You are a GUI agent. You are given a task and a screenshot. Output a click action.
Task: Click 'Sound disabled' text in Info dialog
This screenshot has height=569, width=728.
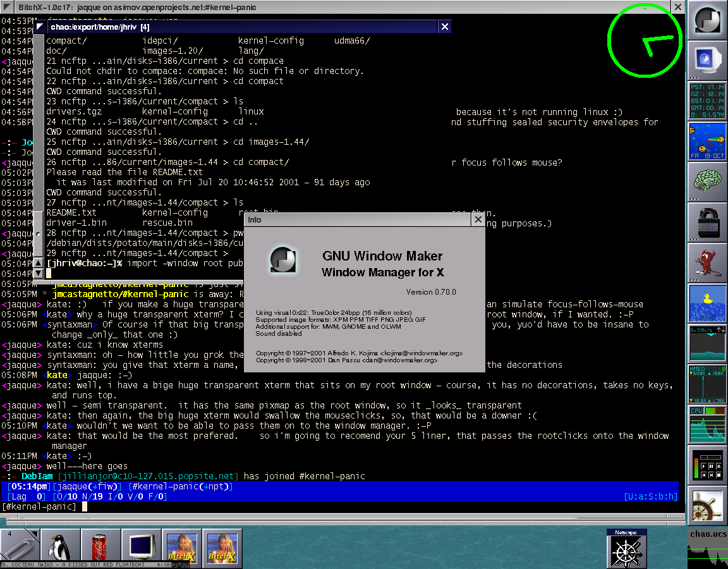click(279, 334)
